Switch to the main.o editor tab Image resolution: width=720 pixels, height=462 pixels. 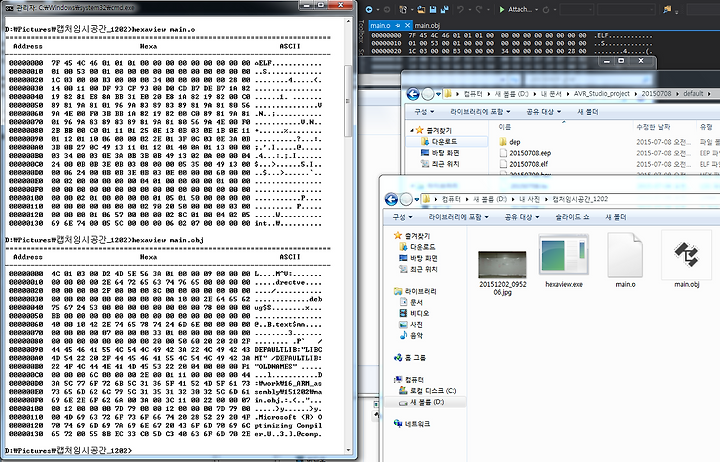[x=380, y=26]
